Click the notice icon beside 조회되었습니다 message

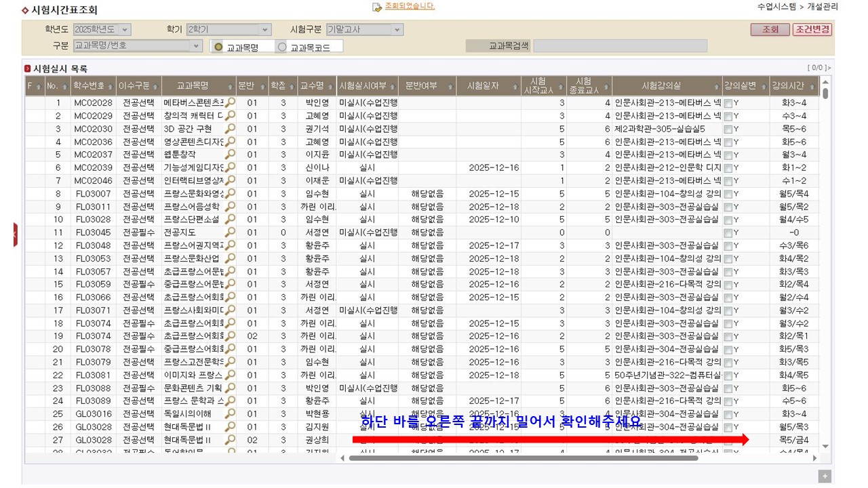[375, 7]
